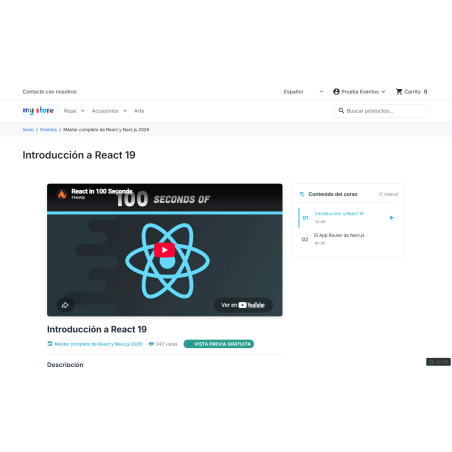Select lesson 02 El App Router de Next.js
Image resolution: width=452 pixels, height=452 pixels.
tap(348, 239)
